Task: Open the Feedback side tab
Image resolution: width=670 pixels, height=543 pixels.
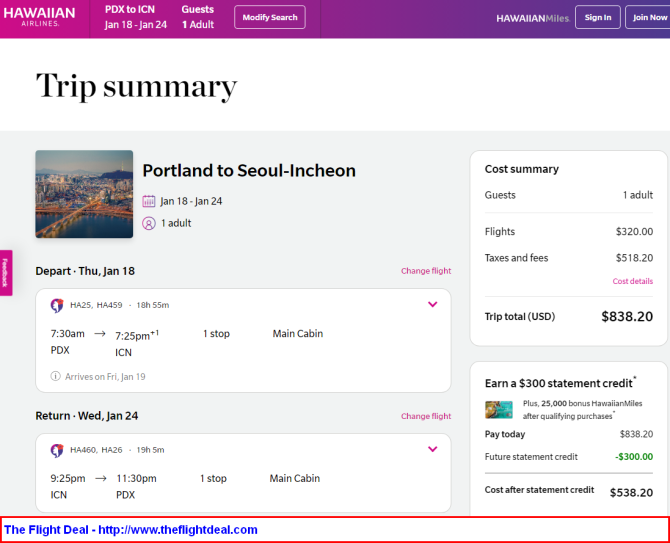Action: tap(6, 273)
